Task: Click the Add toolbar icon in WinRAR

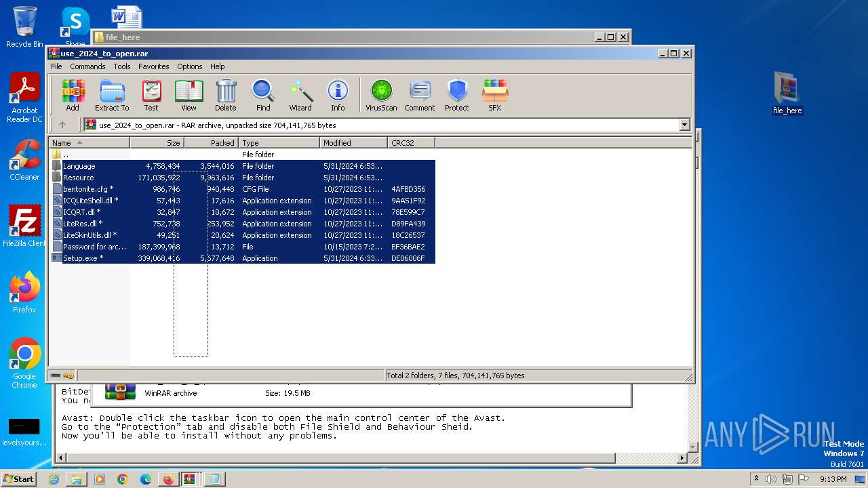Action: [x=73, y=95]
